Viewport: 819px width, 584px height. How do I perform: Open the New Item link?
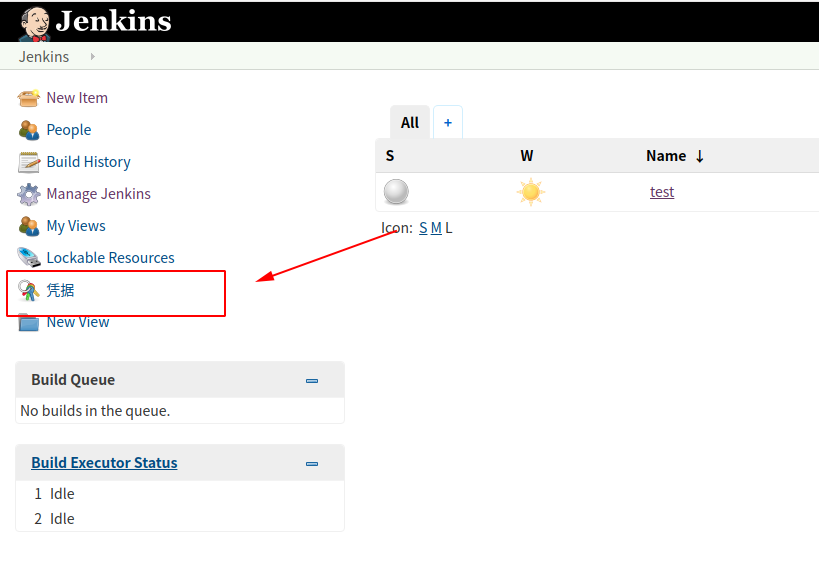[x=77, y=98]
